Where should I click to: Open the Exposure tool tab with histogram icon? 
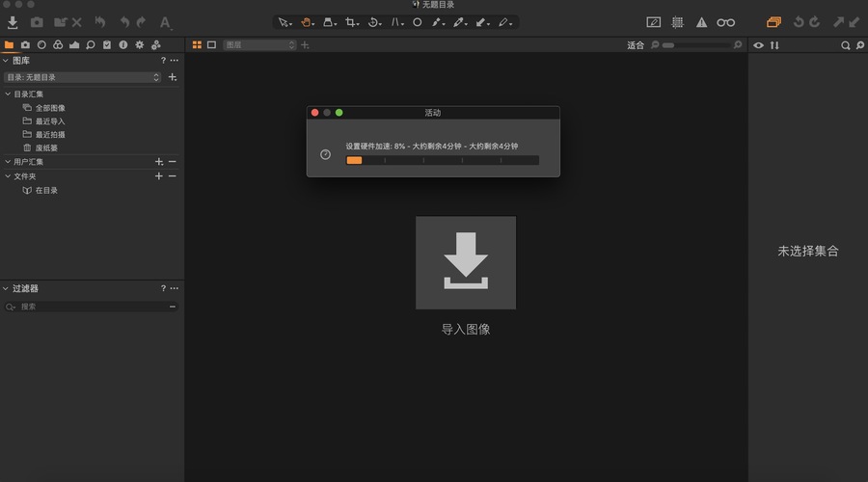74,44
